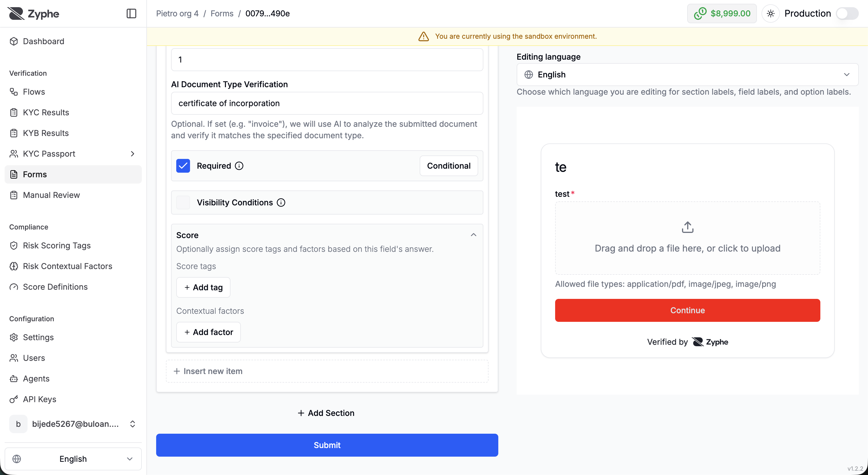
Task: Click the API Keys key icon
Action: pos(14,399)
